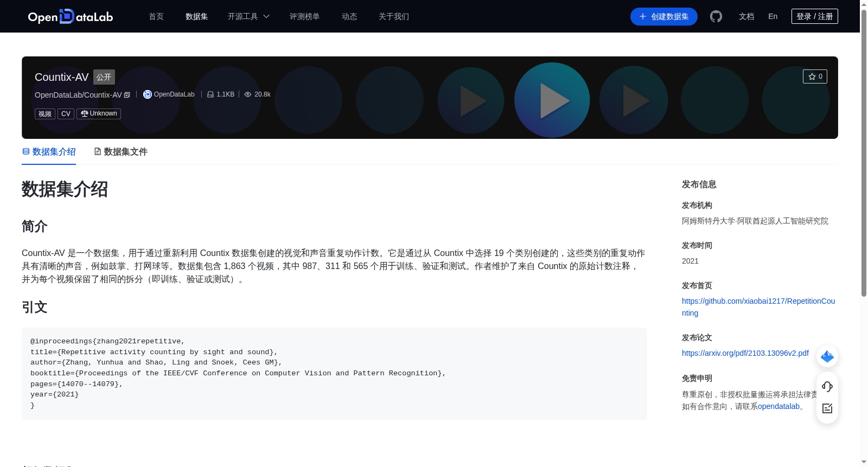Image resolution: width=868 pixels, height=467 pixels.
Task: Open the arxiv paper PDF link
Action: point(745,353)
